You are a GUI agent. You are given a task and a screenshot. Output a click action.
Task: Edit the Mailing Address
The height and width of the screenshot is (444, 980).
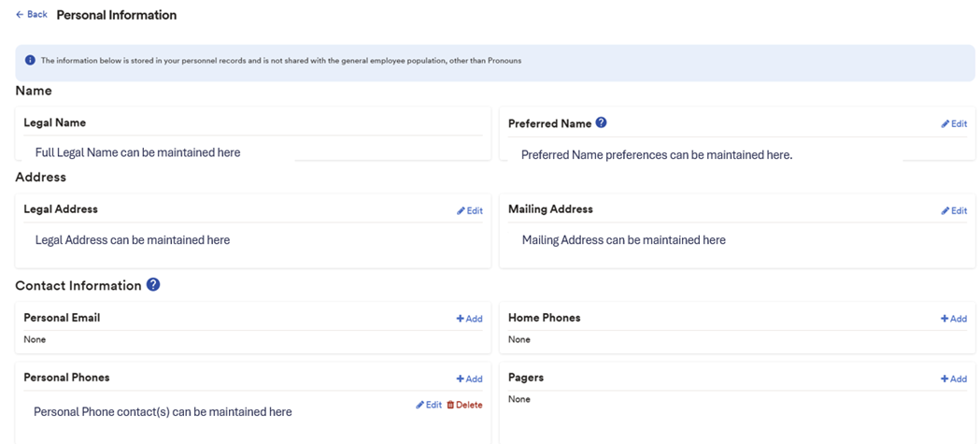(954, 211)
